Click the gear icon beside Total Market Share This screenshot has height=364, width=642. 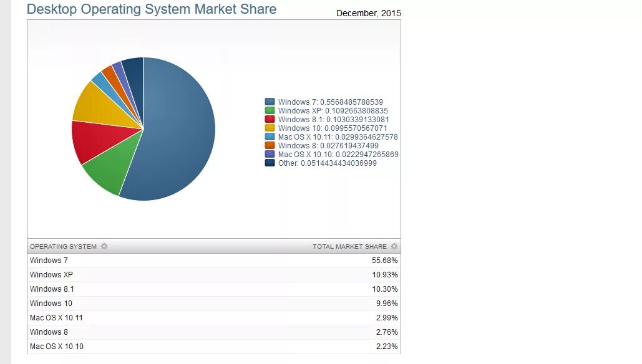[394, 246]
